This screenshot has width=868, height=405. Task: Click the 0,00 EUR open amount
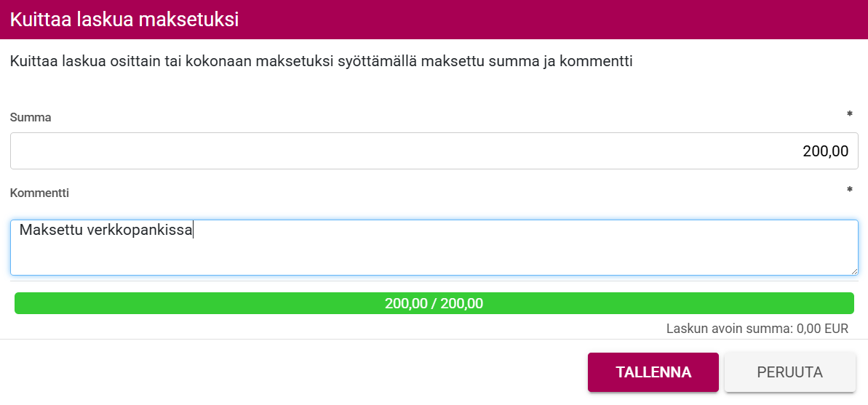pos(822,329)
